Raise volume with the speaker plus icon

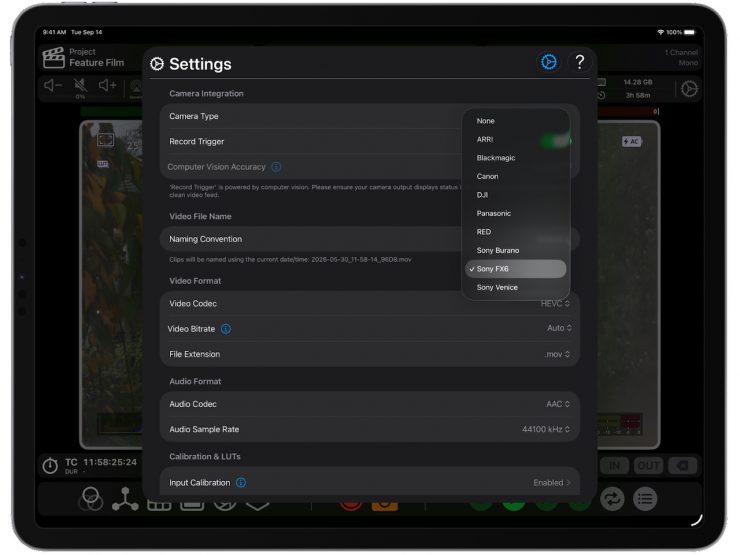tap(108, 85)
